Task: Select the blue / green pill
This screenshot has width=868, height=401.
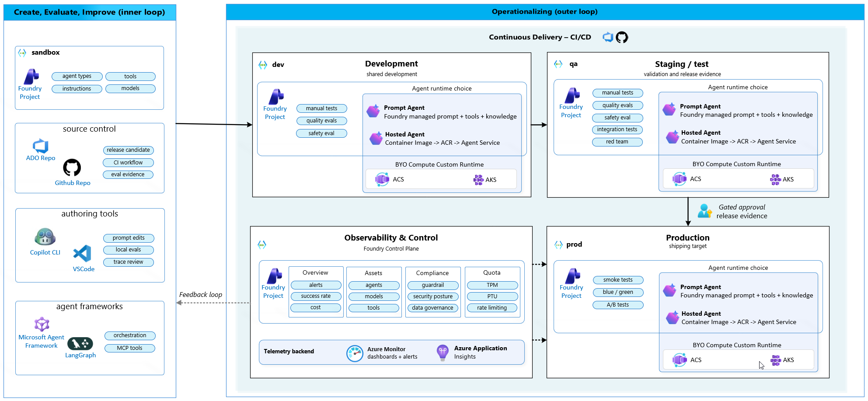Action: [618, 292]
